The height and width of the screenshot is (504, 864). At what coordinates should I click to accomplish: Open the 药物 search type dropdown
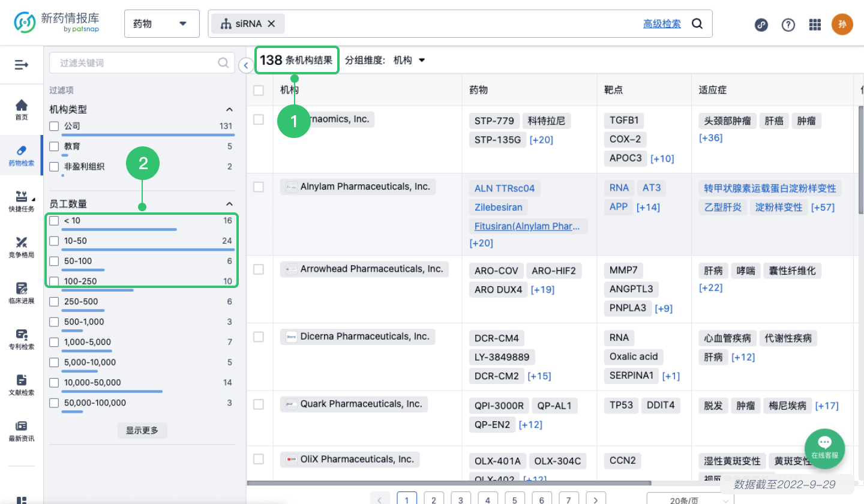pos(162,24)
